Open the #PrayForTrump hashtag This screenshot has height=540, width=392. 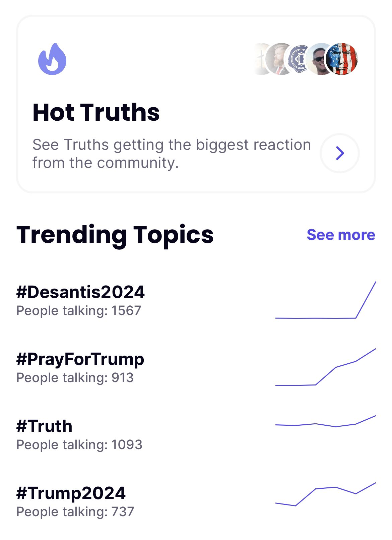pyautogui.click(x=80, y=359)
